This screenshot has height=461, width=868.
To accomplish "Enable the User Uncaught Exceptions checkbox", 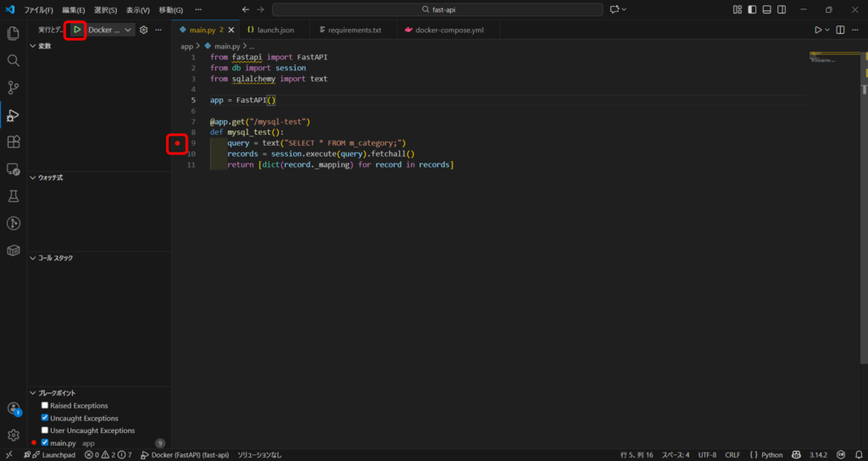I will [45, 430].
